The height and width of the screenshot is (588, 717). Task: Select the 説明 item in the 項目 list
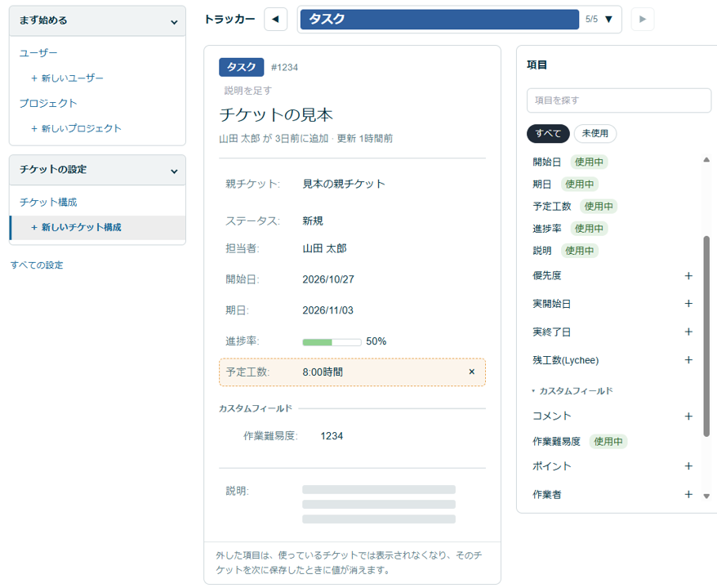[x=565, y=251]
